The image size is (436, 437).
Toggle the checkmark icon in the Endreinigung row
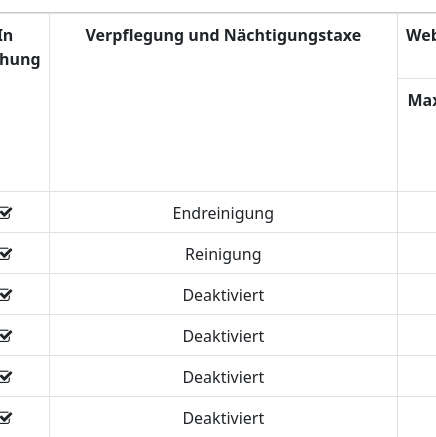(5, 213)
